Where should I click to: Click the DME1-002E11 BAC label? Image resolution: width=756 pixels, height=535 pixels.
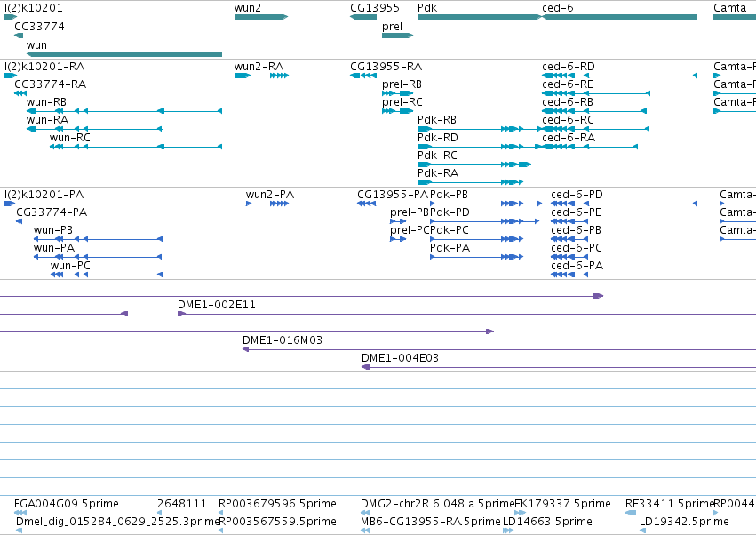[217, 305]
